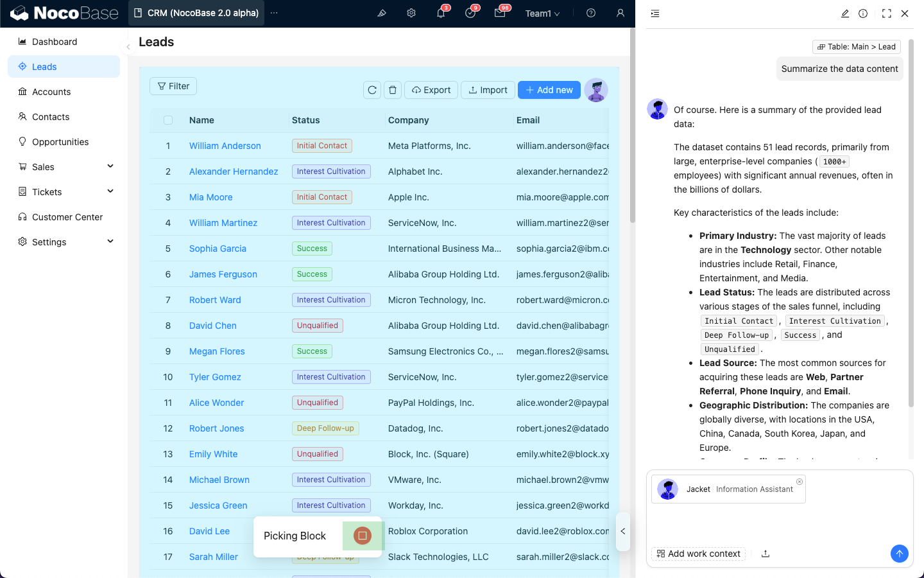
Task: Remove Jacket assistant from chat input
Action: [799, 482]
